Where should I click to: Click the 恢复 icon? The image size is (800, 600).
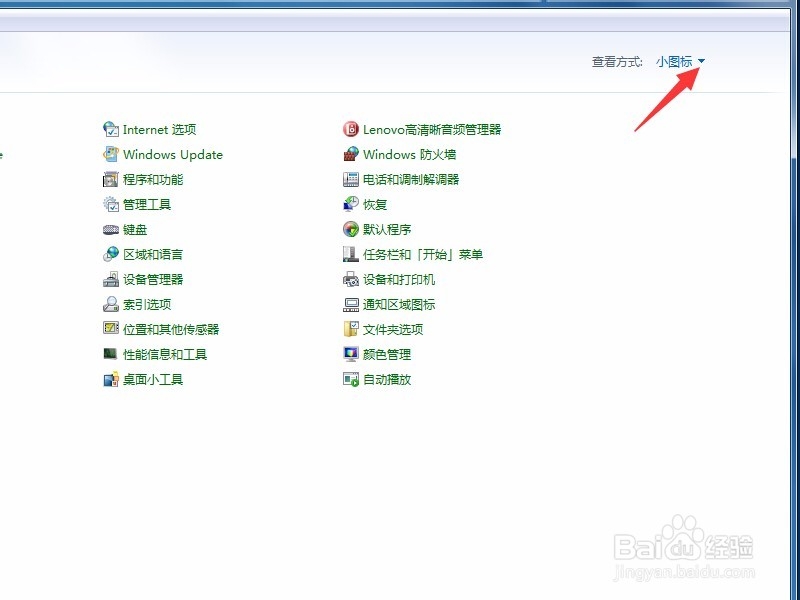pos(351,204)
